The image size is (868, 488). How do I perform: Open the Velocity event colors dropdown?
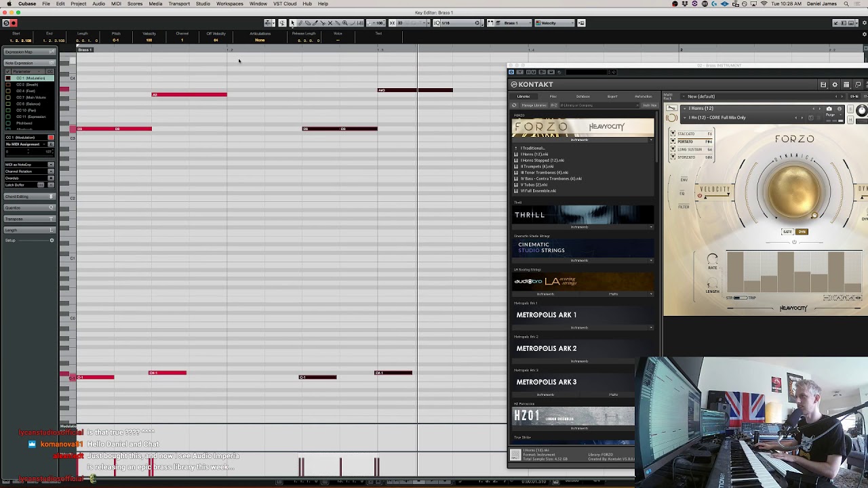click(x=555, y=23)
